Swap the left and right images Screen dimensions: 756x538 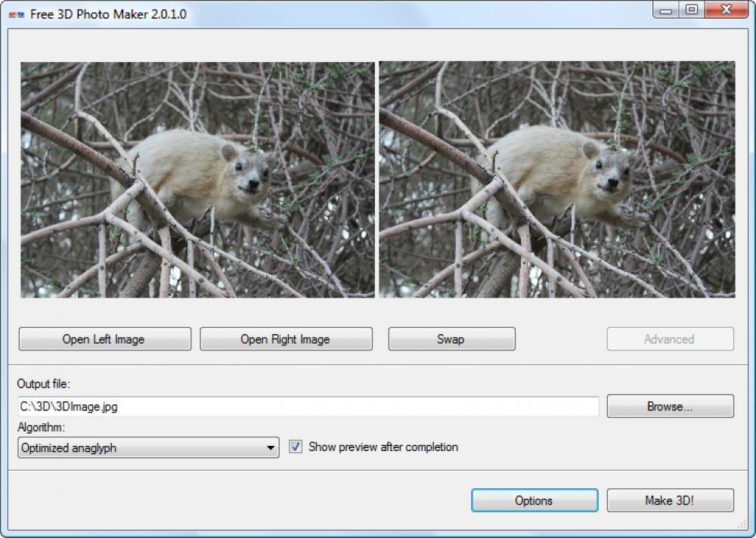(451, 339)
